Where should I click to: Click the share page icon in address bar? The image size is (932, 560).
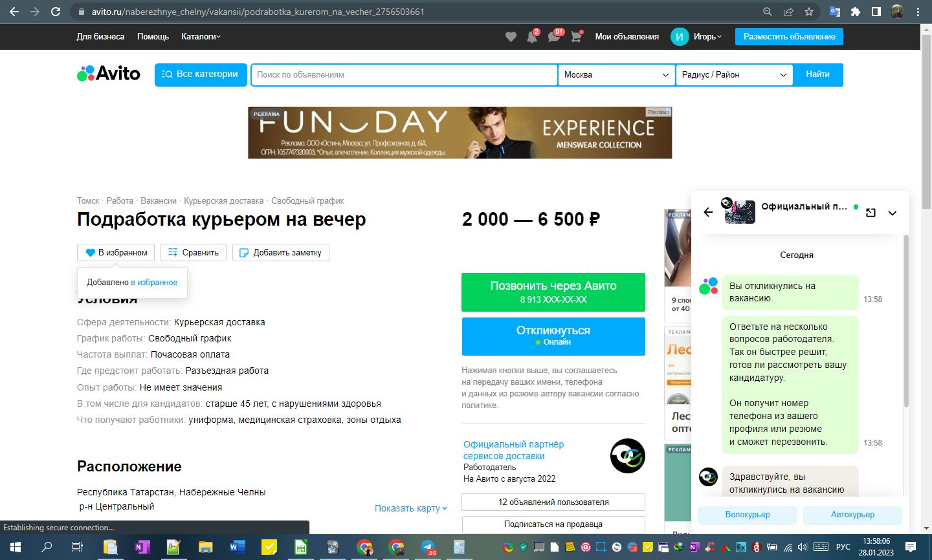(788, 12)
